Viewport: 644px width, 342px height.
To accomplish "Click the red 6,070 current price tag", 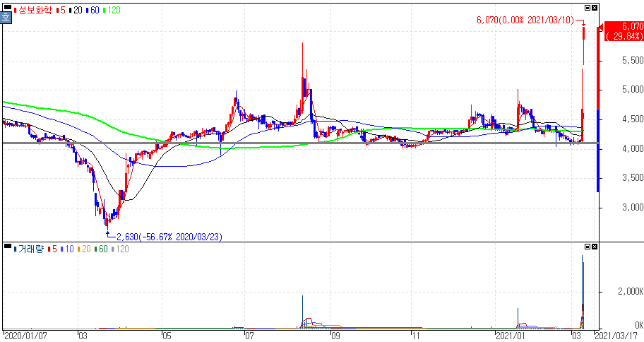I will click(x=624, y=31).
